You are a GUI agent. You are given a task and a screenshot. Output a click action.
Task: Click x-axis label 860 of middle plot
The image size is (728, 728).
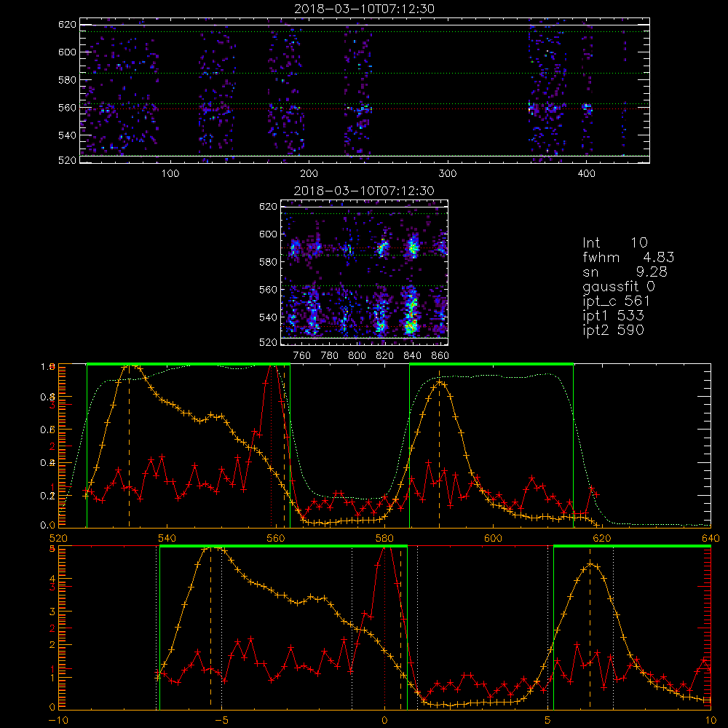(440, 356)
